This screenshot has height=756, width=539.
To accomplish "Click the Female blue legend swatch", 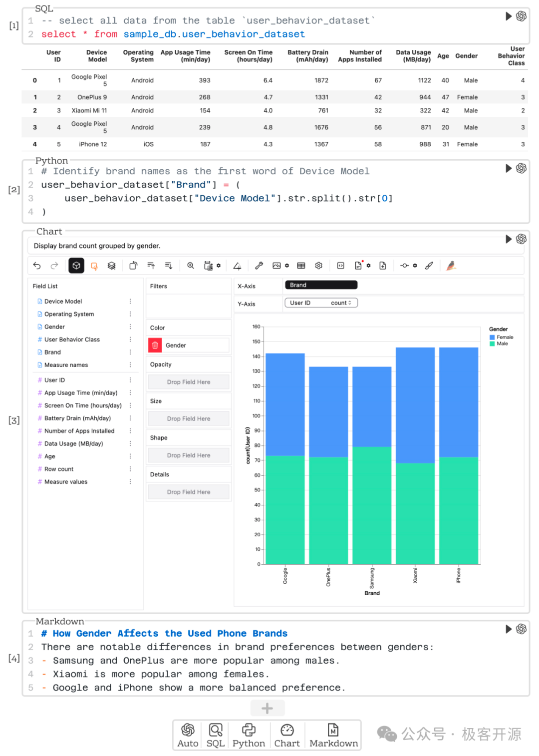I will point(492,338).
